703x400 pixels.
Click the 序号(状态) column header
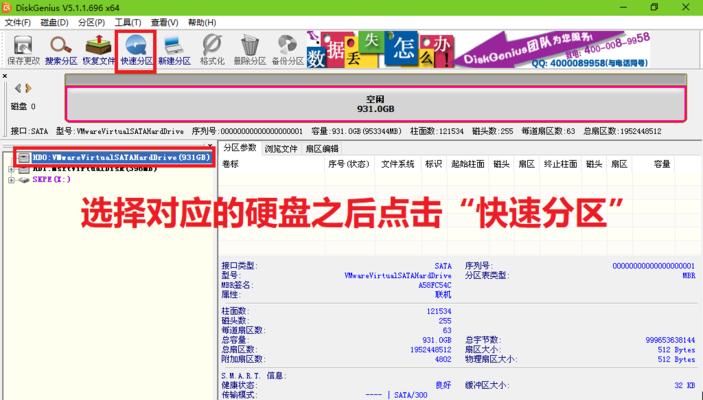pos(348,164)
